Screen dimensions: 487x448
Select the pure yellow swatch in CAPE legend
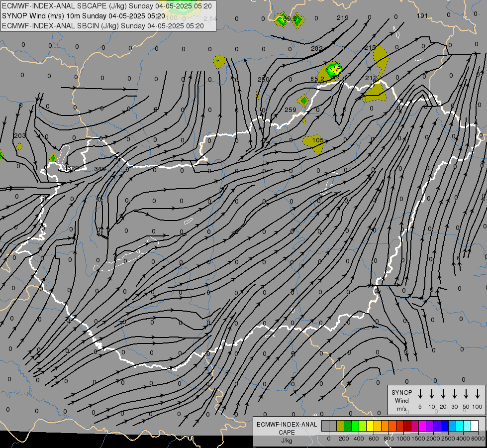(370, 426)
